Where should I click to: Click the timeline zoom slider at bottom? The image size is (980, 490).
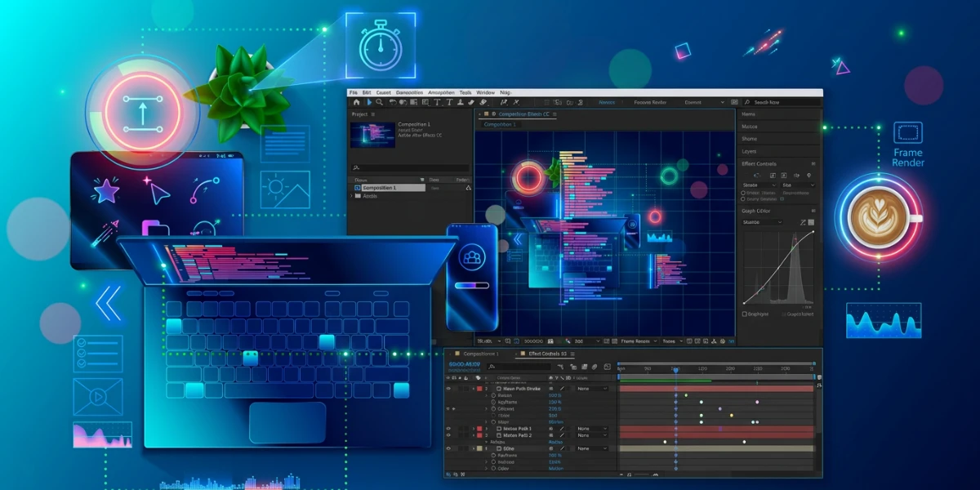(642, 474)
